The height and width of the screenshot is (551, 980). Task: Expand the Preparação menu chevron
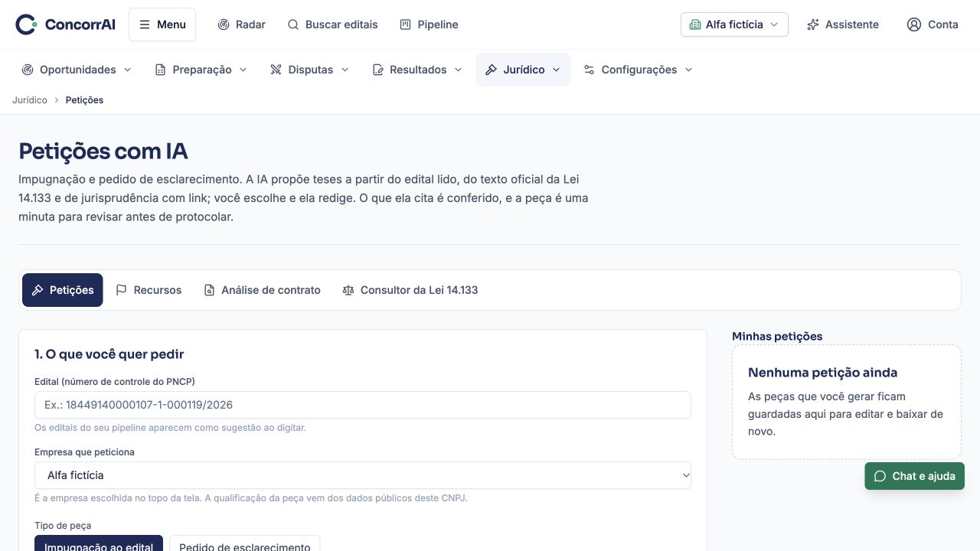(x=243, y=70)
